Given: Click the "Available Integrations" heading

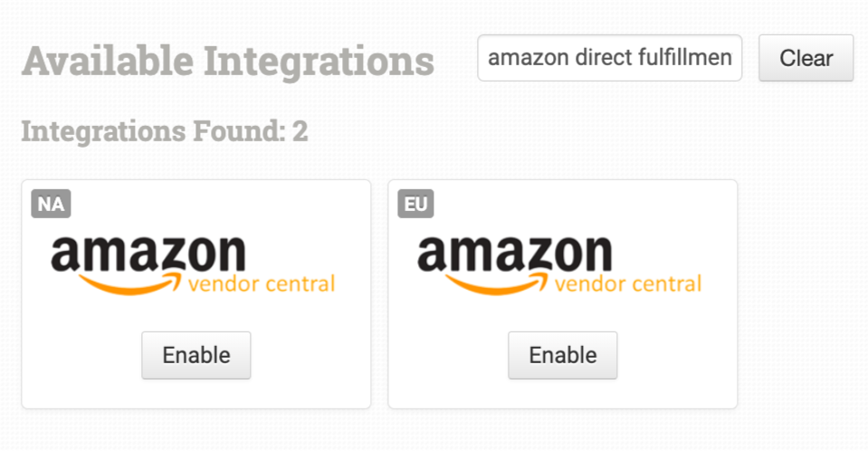Looking at the screenshot, I should (x=227, y=62).
